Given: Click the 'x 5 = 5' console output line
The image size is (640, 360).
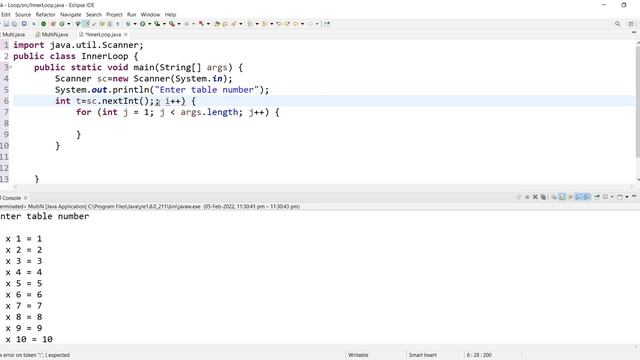Looking at the screenshot, I should click(23, 283).
